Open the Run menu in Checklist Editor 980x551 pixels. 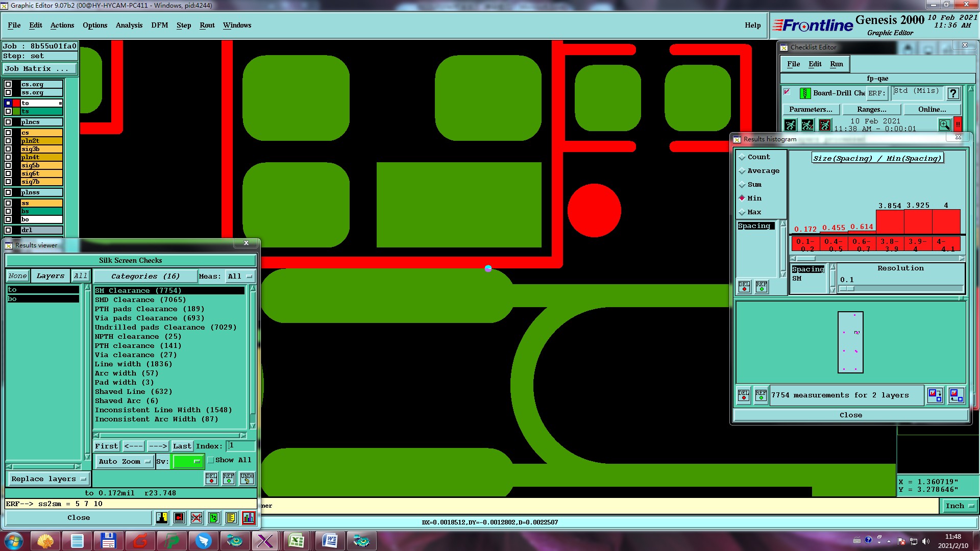(836, 64)
